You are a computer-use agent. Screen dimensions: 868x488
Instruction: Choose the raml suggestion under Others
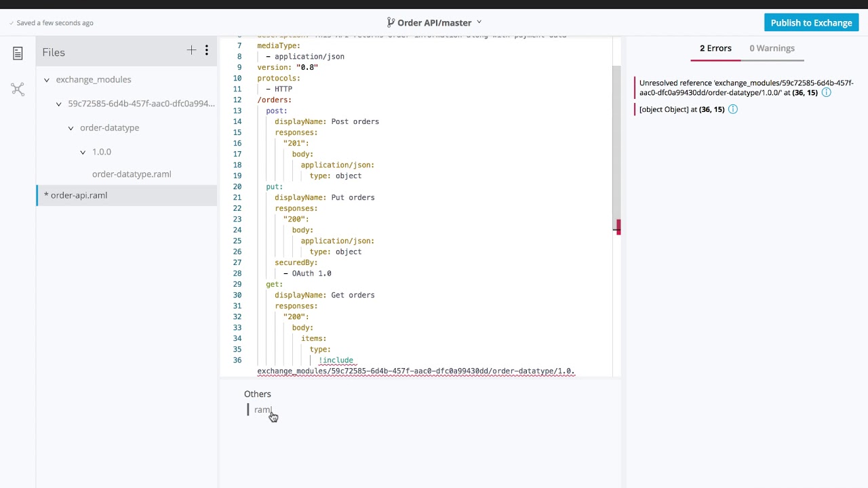tap(262, 409)
